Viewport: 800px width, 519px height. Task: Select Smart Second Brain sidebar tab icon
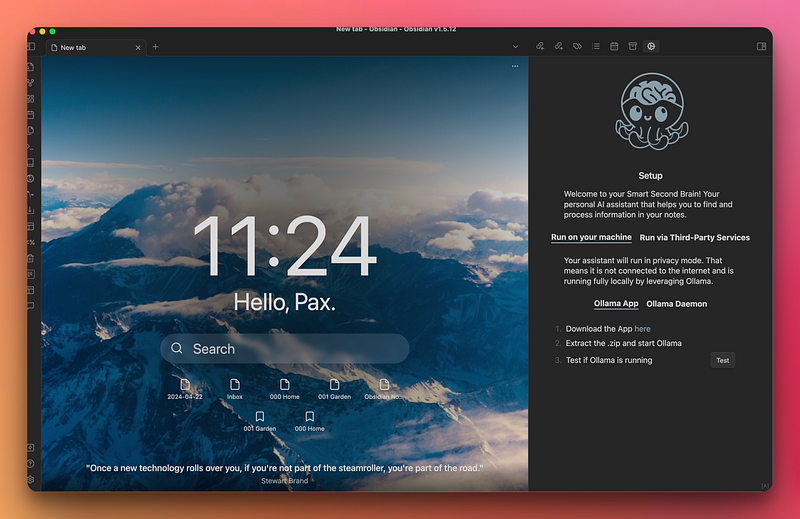(651, 46)
